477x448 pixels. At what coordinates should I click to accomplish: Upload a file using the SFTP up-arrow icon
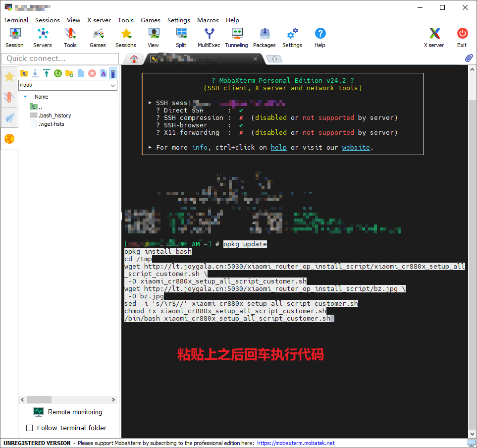[x=47, y=73]
